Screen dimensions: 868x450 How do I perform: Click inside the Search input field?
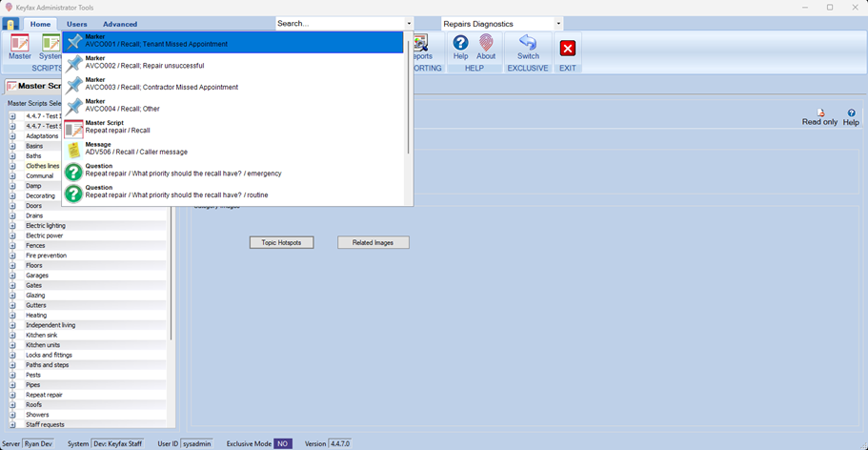(338, 24)
